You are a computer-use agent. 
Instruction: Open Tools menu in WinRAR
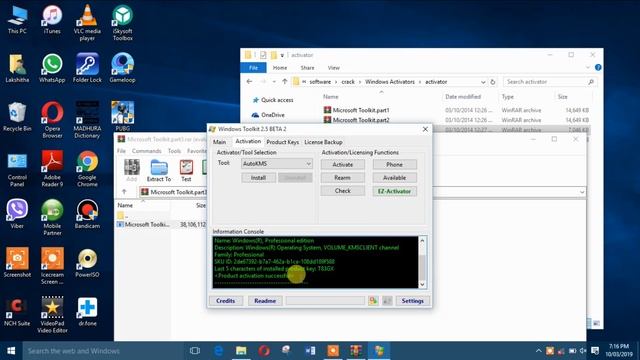tap(174, 151)
